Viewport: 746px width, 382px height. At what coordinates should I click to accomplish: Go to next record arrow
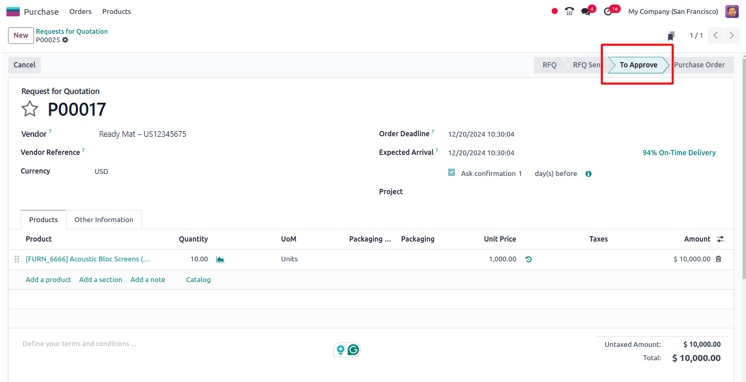(732, 36)
